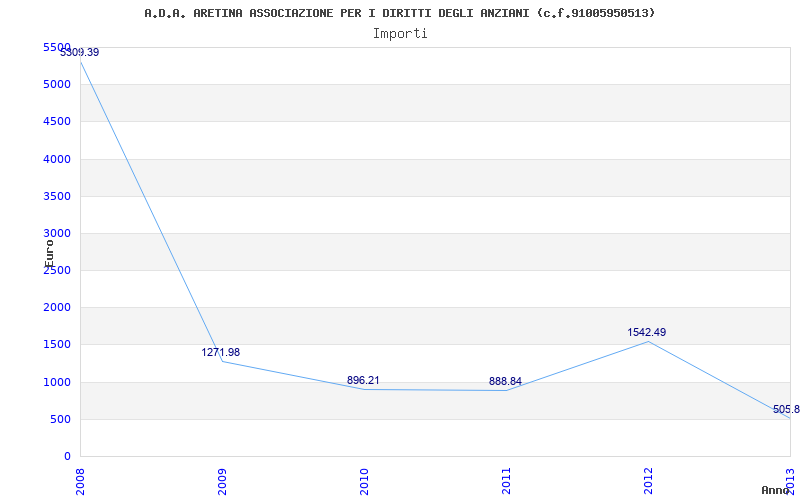Click the 3000 y-axis tick label
The height and width of the screenshot is (500, 800).
coord(57,233)
